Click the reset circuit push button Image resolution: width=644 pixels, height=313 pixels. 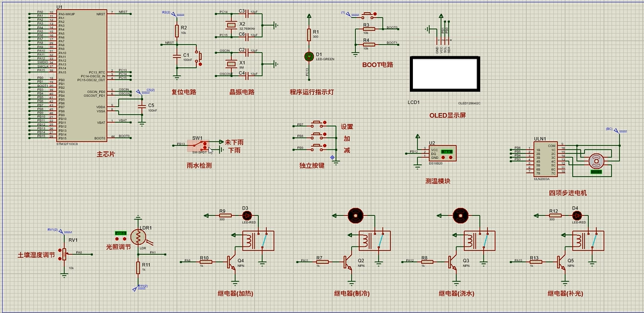point(199,58)
